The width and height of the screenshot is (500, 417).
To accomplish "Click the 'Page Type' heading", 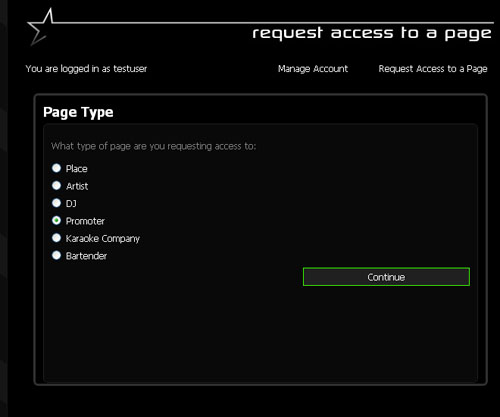I will [x=78, y=112].
